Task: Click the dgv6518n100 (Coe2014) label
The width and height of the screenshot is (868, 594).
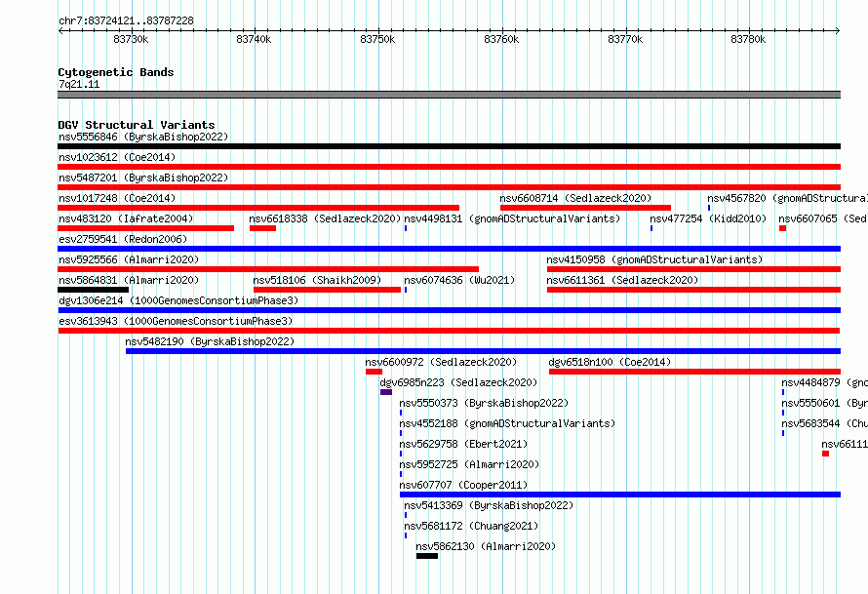Action: 610,362
